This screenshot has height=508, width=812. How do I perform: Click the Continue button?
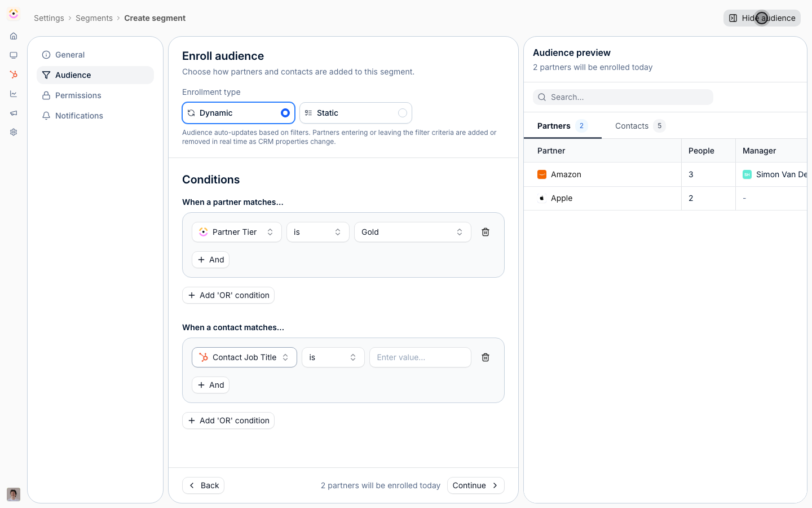[x=475, y=485]
